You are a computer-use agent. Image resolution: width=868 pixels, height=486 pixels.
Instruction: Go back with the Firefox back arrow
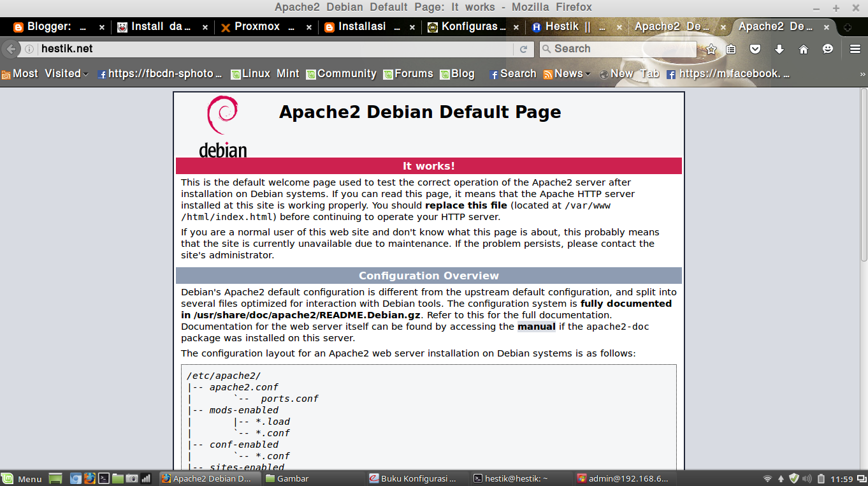[11, 49]
